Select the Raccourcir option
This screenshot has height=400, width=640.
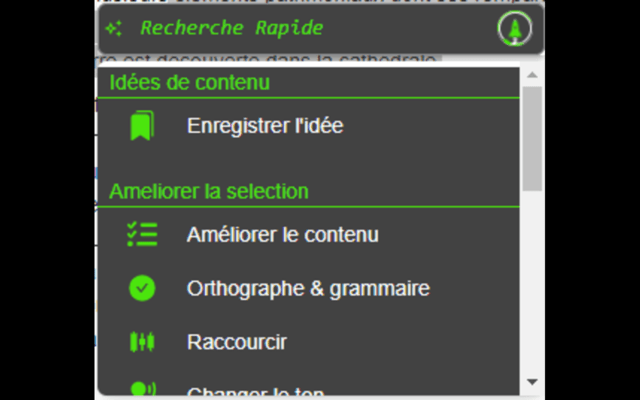tap(237, 342)
